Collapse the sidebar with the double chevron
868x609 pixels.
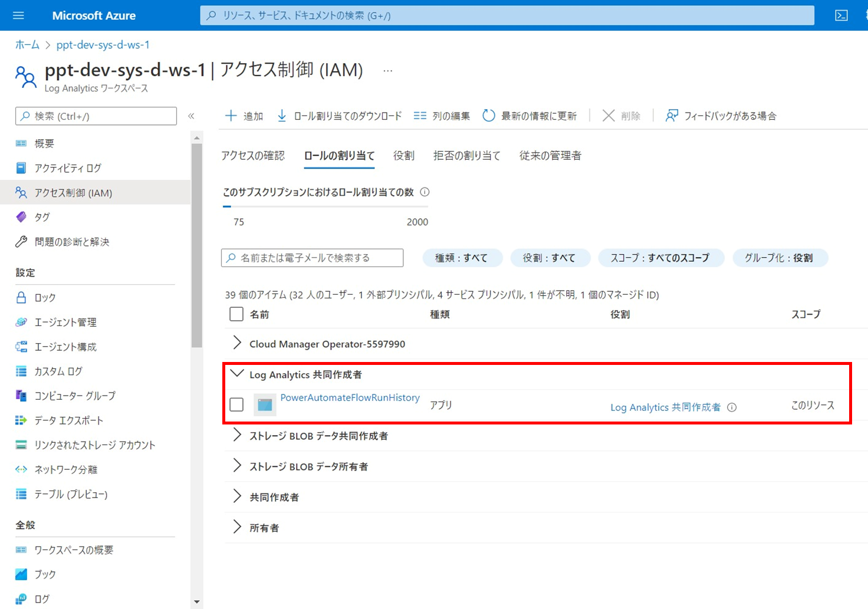[x=191, y=116]
